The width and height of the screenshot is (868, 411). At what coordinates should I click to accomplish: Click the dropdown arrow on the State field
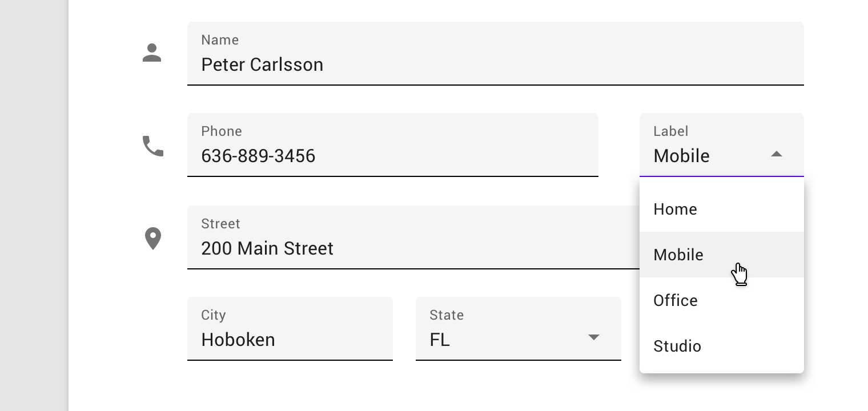594,337
